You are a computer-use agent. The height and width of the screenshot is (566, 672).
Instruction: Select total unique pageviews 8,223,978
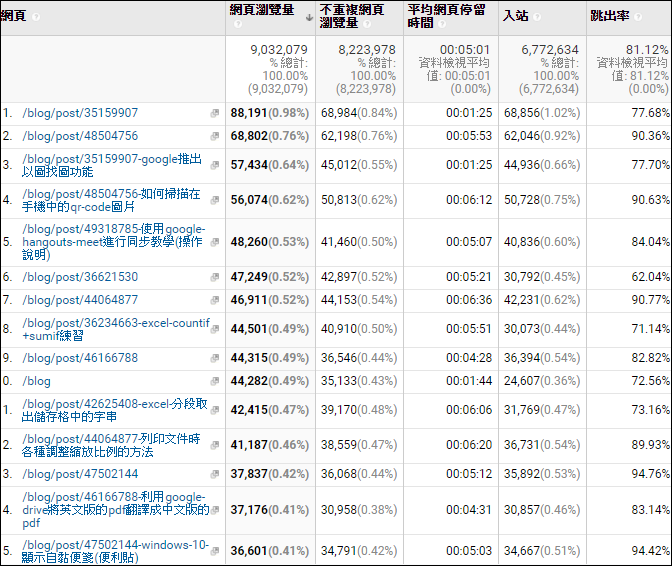pyautogui.click(x=367, y=50)
